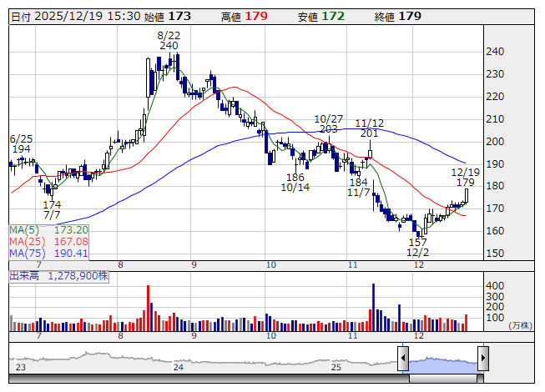
Task: Click the 400 volume axis label
Action: pos(495,286)
